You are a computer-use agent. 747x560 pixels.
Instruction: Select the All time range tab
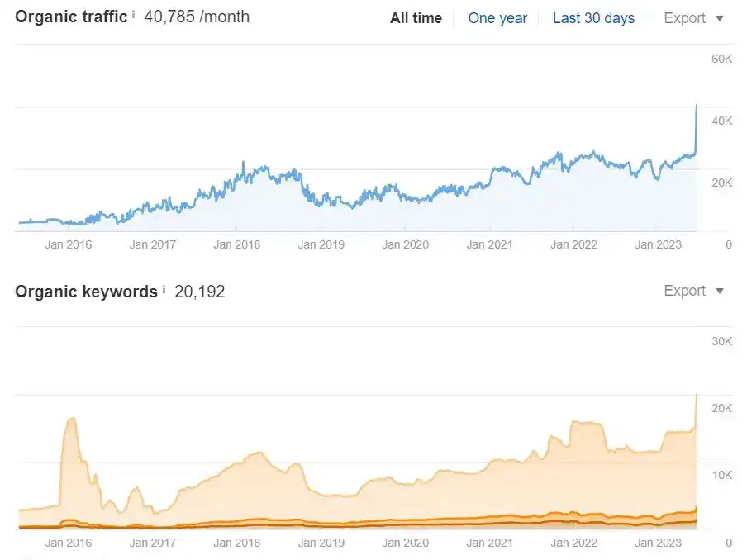point(416,18)
